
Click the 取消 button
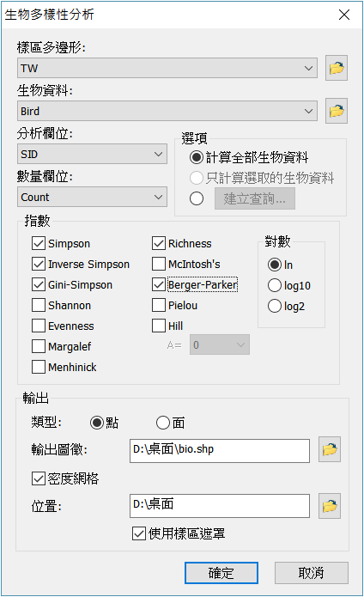tap(311, 573)
